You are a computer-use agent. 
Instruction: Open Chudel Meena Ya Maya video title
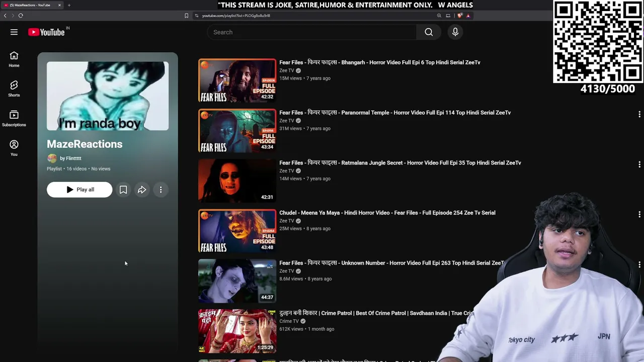point(387,213)
